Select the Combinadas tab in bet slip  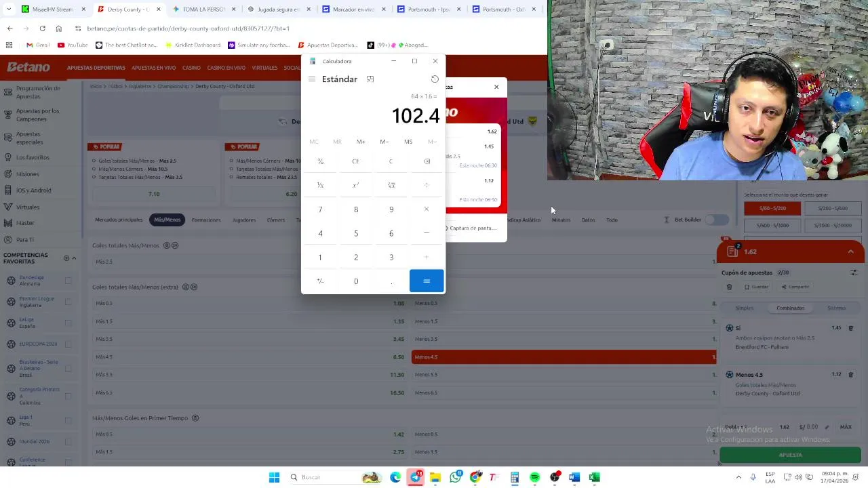(790, 308)
